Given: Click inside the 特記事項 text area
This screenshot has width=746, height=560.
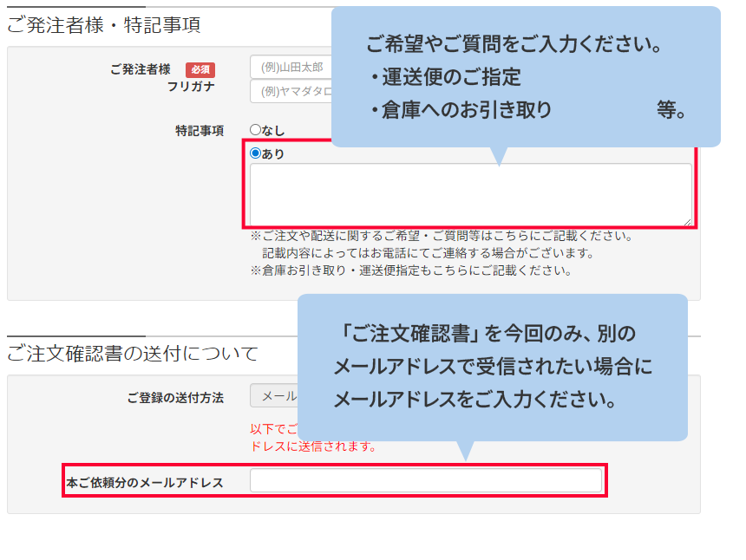Looking at the screenshot, I should [x=470, y=195].
